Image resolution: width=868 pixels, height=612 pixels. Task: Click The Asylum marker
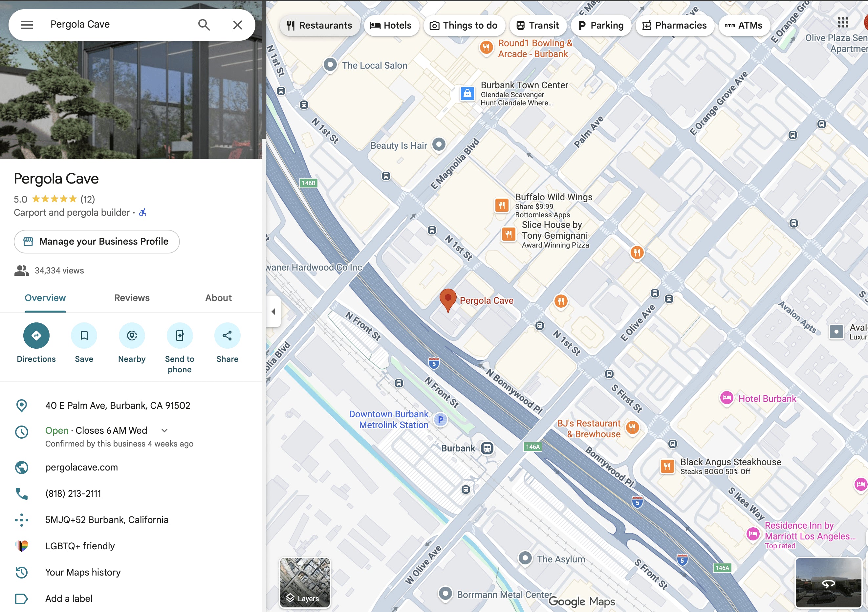tap(525, 558)
